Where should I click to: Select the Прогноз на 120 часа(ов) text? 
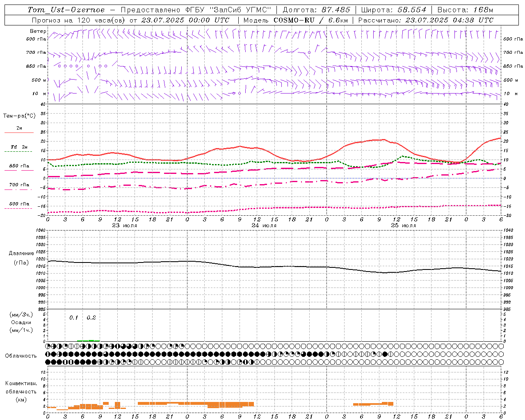[x=79, y=20]
